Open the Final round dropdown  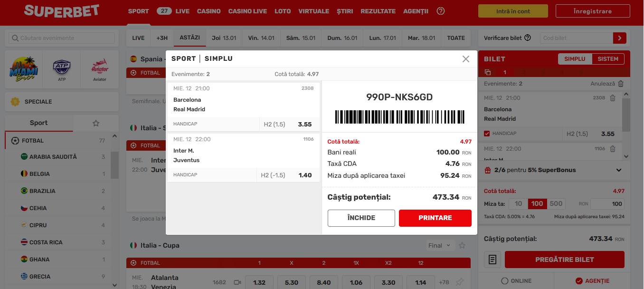tap(440, 246)
